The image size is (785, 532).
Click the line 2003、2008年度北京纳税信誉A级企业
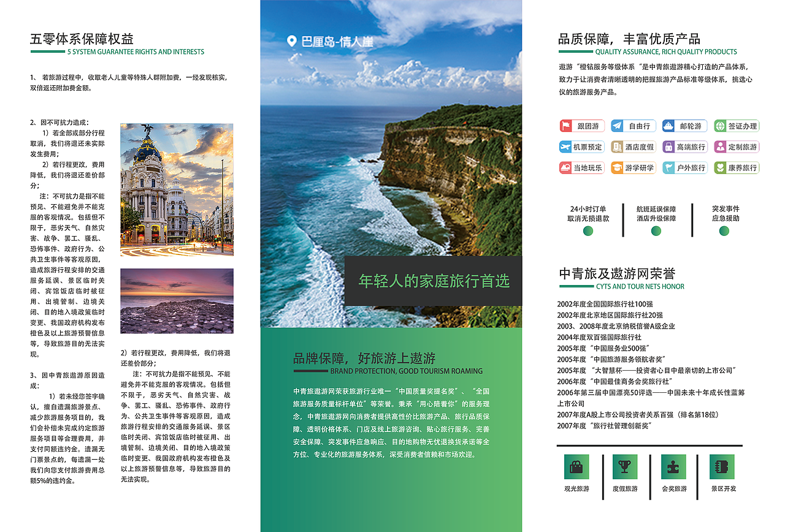click(x=616, y=326)
